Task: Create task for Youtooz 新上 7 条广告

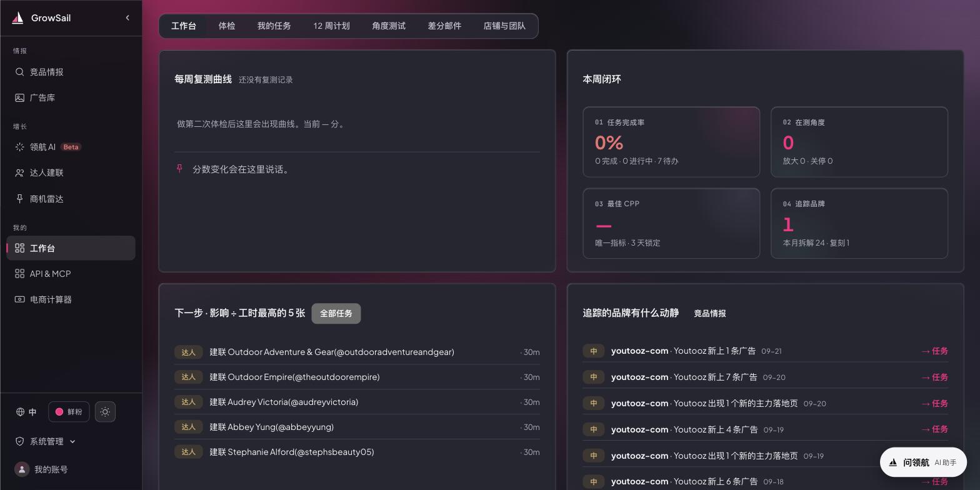Action: pyautogui.click(x=935, y=377)
